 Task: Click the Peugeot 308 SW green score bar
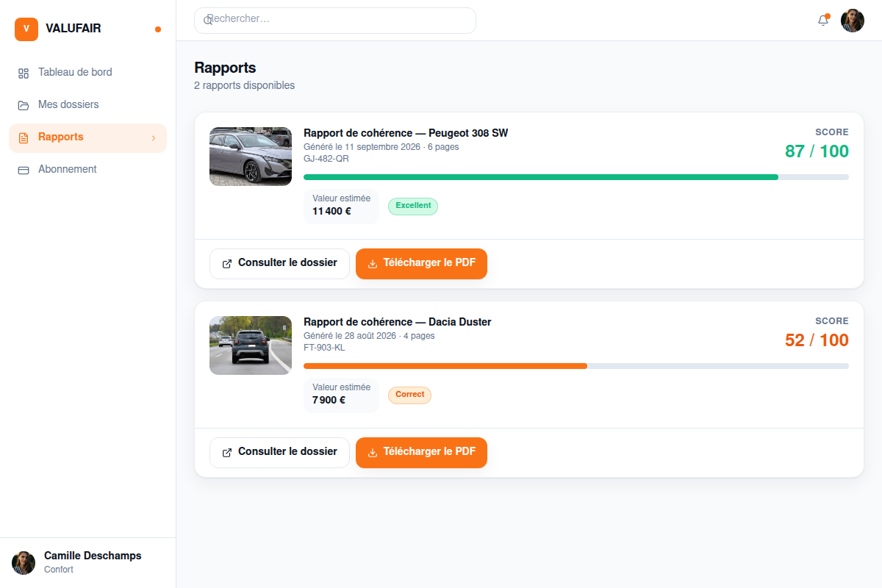pyautogui.click(x=541, y=177)
